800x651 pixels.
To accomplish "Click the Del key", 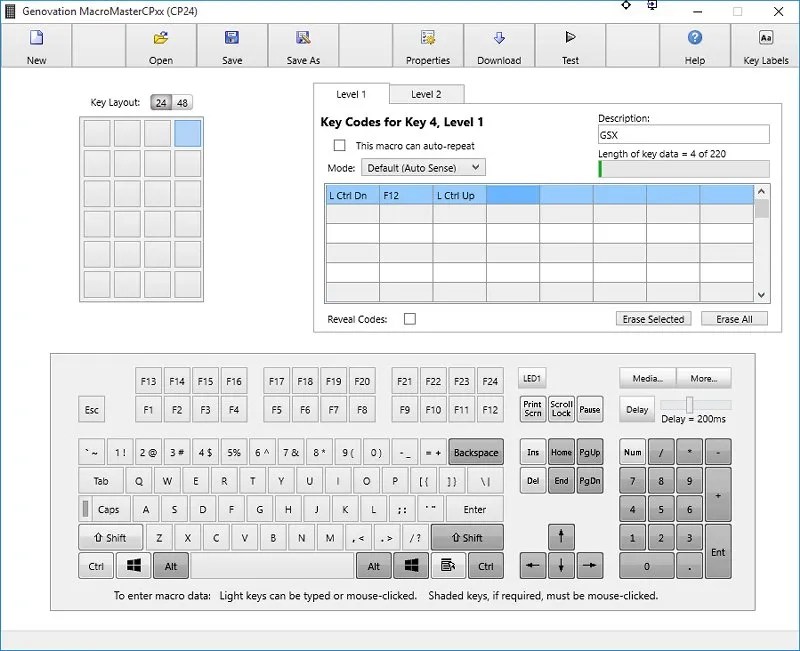I will [533, 481].
